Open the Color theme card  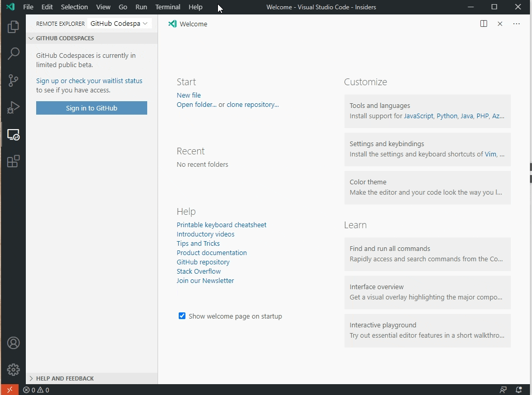point(428,187)
